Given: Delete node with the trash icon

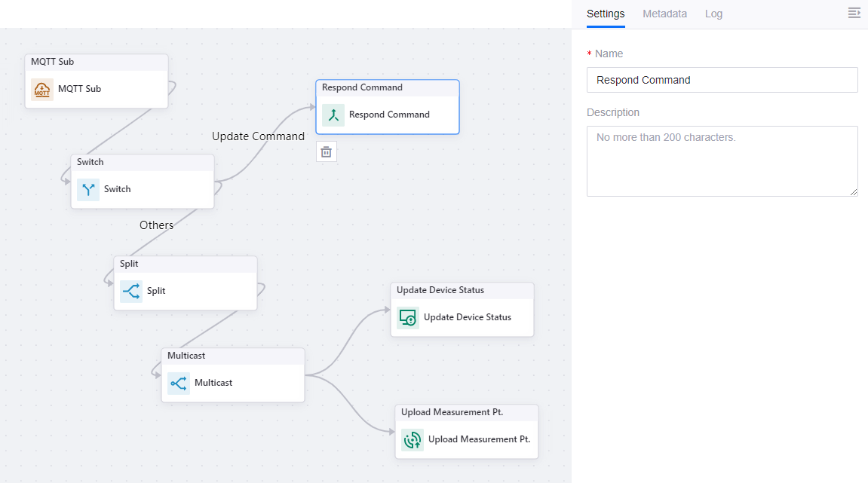Looking at the screenshot, I should (x=327, y=151).
